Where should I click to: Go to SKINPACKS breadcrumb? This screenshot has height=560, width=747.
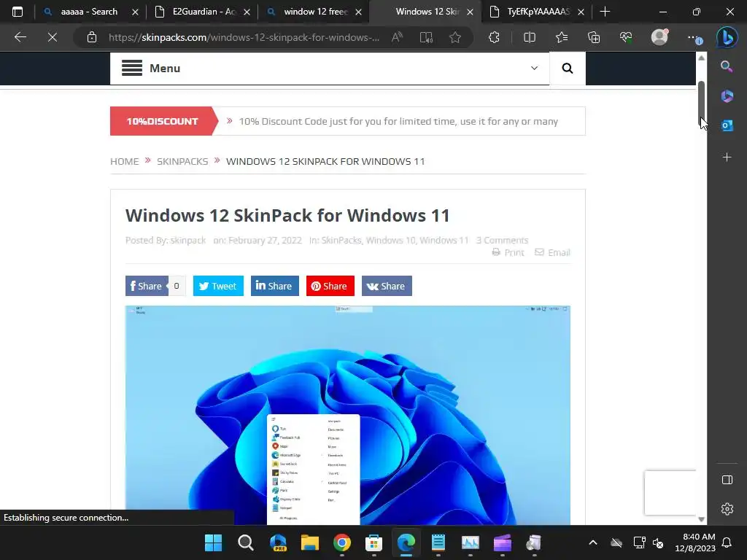pos(182,161)
